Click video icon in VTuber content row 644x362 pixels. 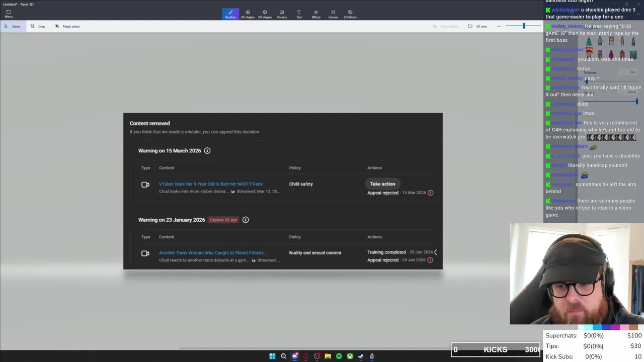145,185
